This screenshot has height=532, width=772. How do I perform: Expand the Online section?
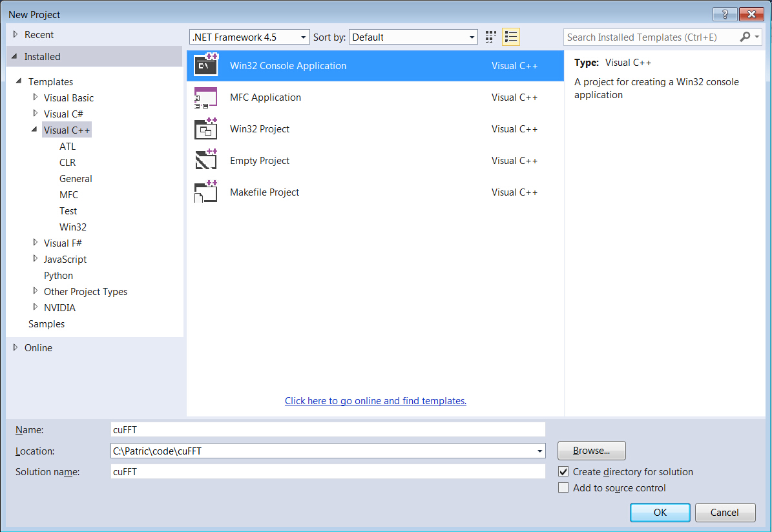[x=16, y=347]
